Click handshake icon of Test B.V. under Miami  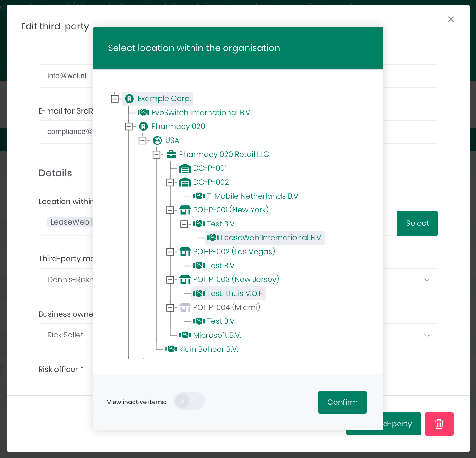[x=199, y=321]
